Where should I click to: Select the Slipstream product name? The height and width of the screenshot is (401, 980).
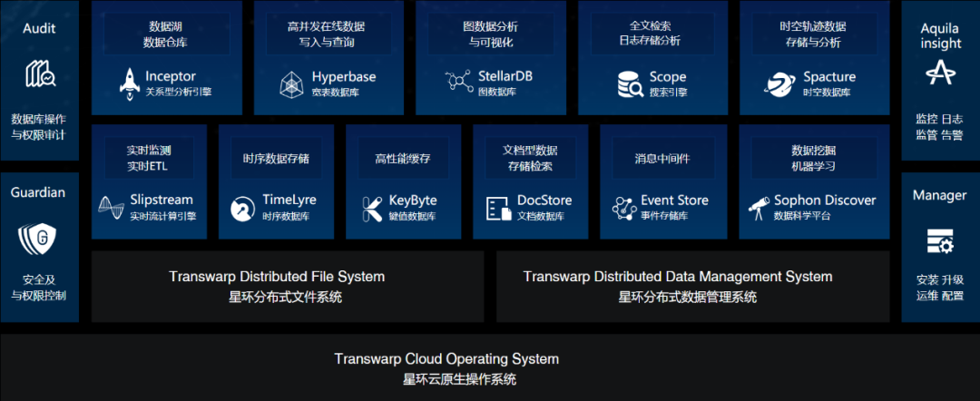coord(162,200)
